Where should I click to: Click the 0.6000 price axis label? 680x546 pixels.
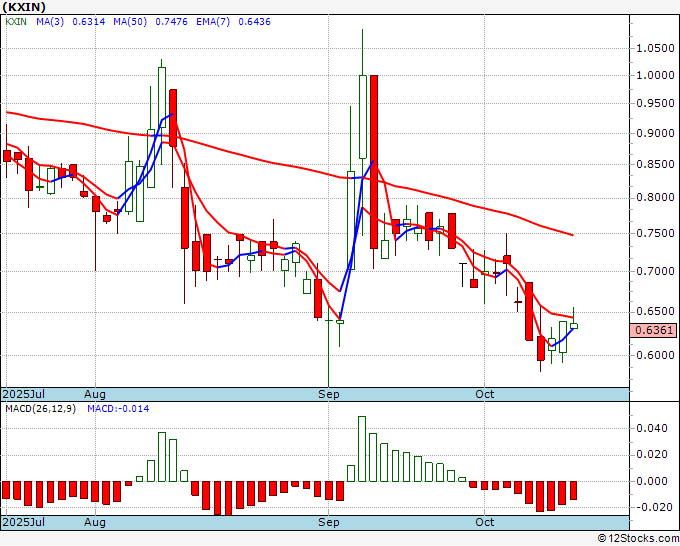point(655,355)
